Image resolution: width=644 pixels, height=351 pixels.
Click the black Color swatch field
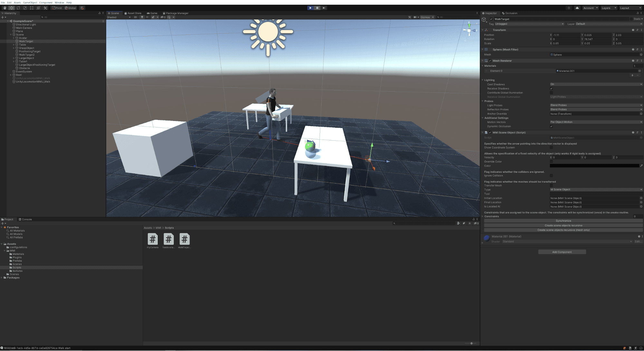[594, 166]
